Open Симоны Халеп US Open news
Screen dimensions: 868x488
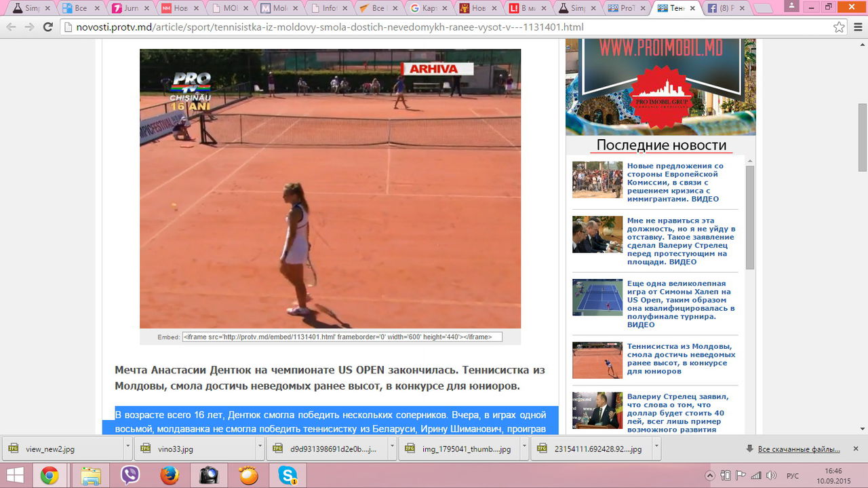click(x=681, y=304)
